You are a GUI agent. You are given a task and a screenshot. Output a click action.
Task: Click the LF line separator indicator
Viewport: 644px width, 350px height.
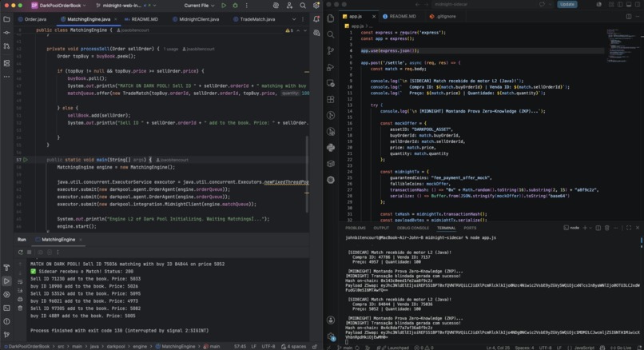point(254,346)
